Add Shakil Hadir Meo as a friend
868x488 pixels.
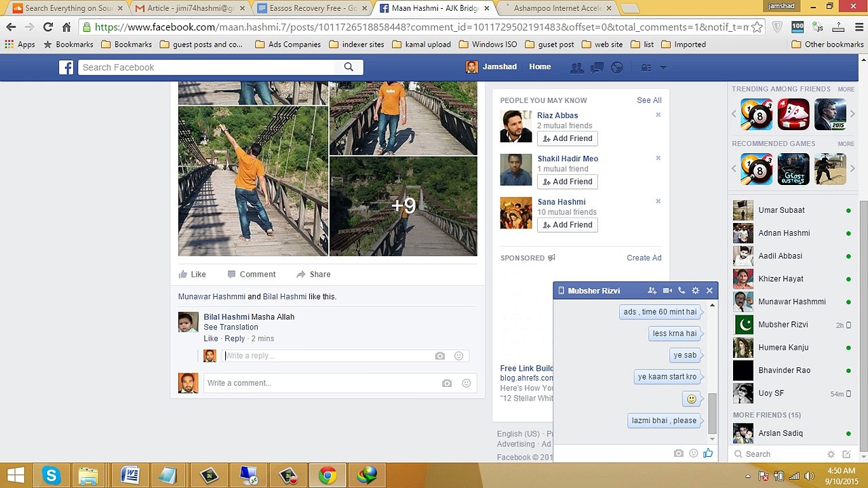[x=568, y=182]
